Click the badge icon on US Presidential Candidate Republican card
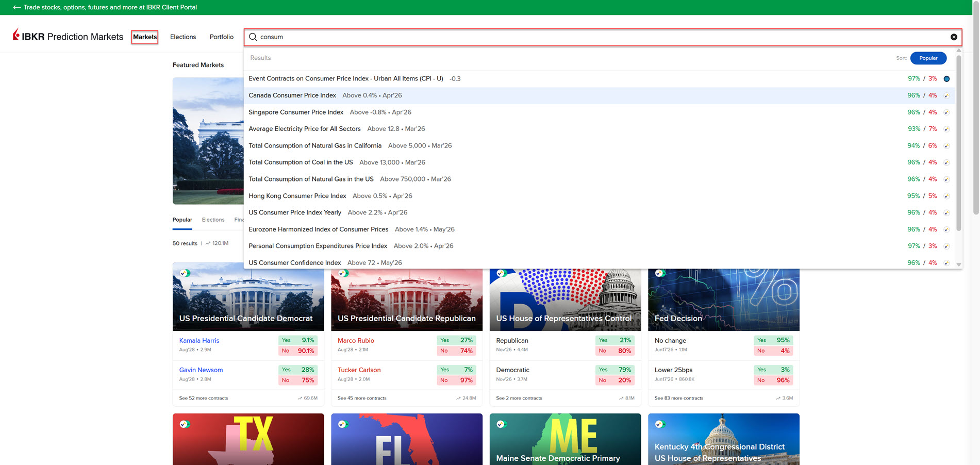This screenshot has width=980, height=465. pyautogui.click(x=343, y=273)
